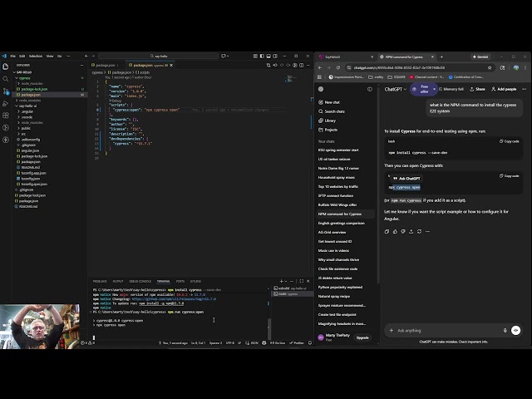Switch to the inactive package.json editor tab
This screenshot has height=399, width=532.
(x=106, y=65)
